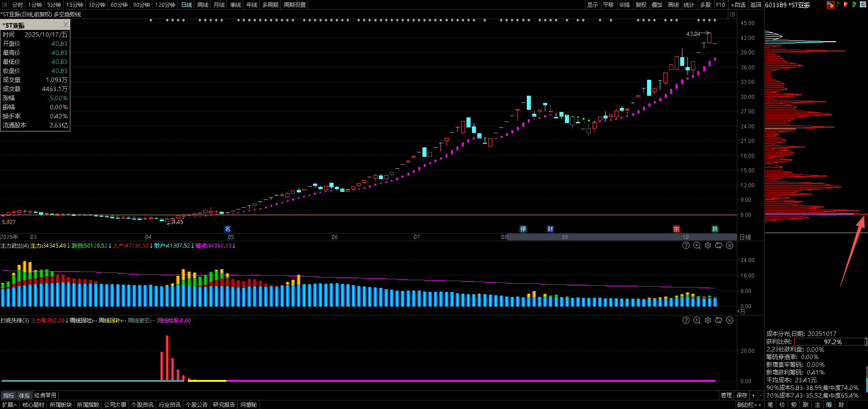Add stock via +自选 button

(738, 5)
